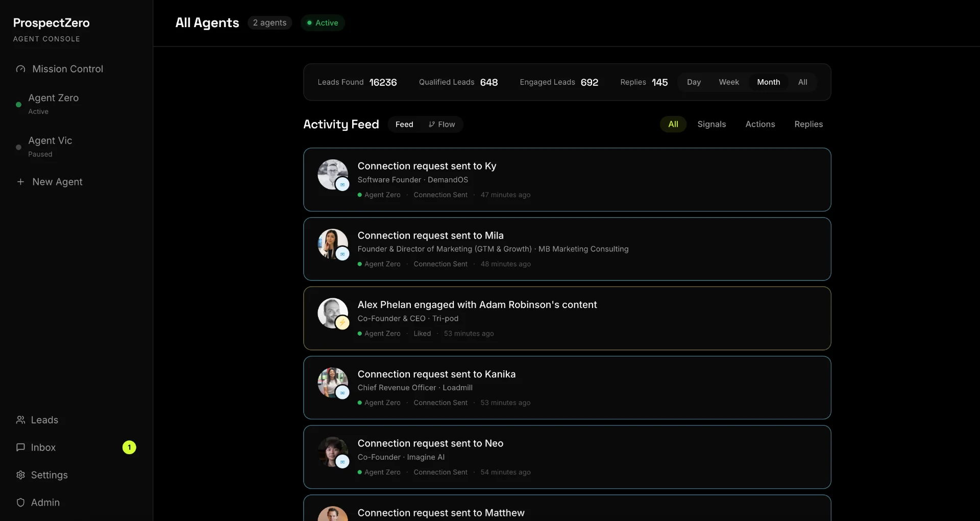Click the 'Liked' label on Alex Phelan entry

click(x=422, y=334)
